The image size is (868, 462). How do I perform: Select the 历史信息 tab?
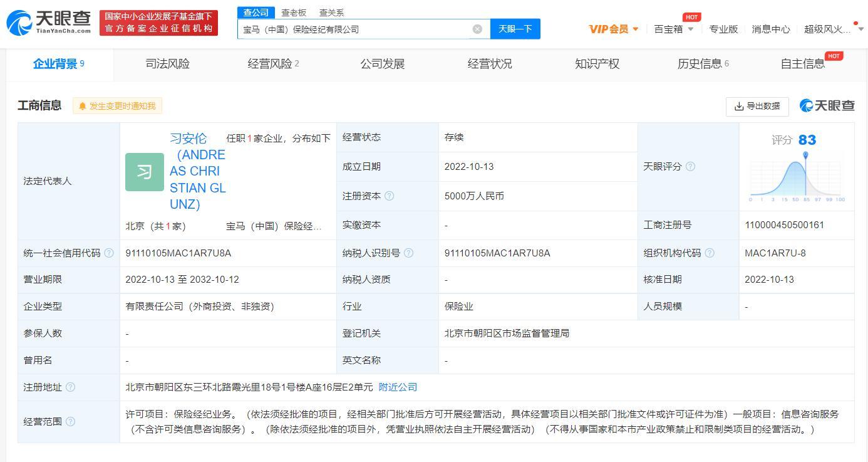click(x=703, y=64)
